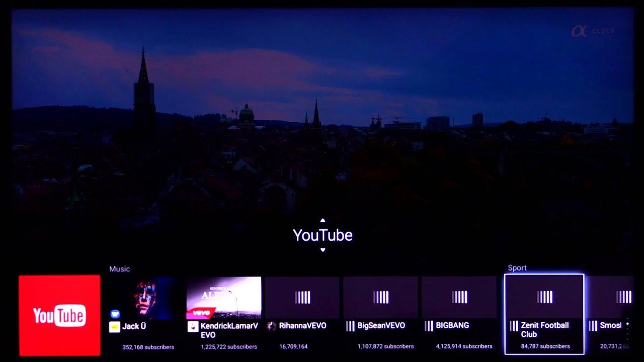Viewport: 644px width, 362px height.
Task: Click the Zenit Football Club avatar icon
Action: coord(514,326)
